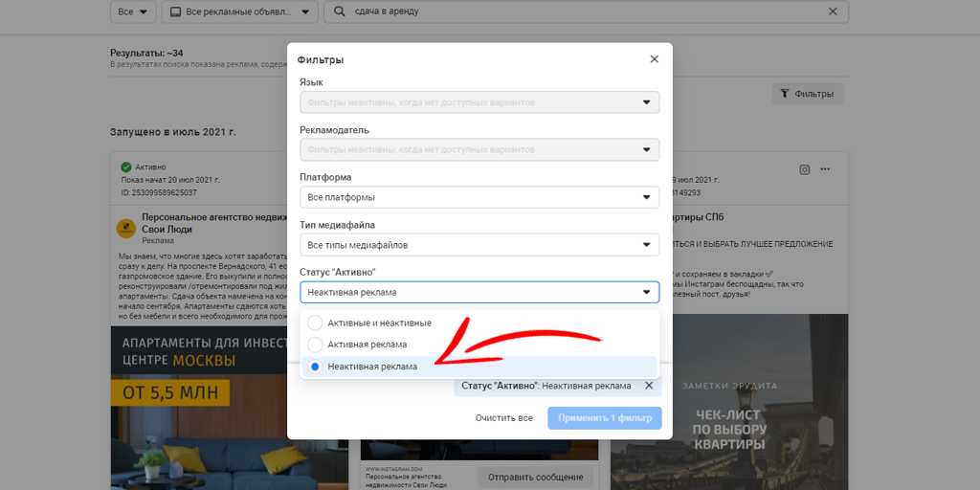Click the Instagram icon on right ad
Viewport: 980px width, 490px height.
click(x=805, y=170)
